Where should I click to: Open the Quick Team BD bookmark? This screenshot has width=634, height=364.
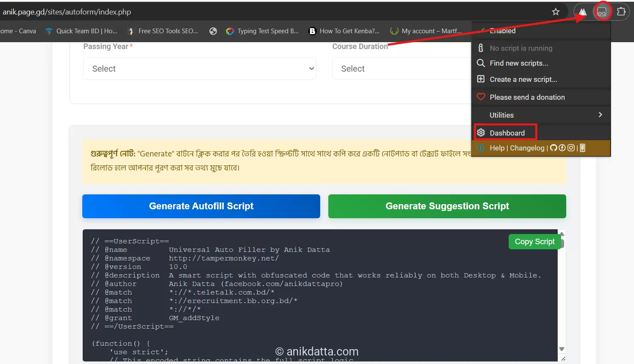pos(81,31)
